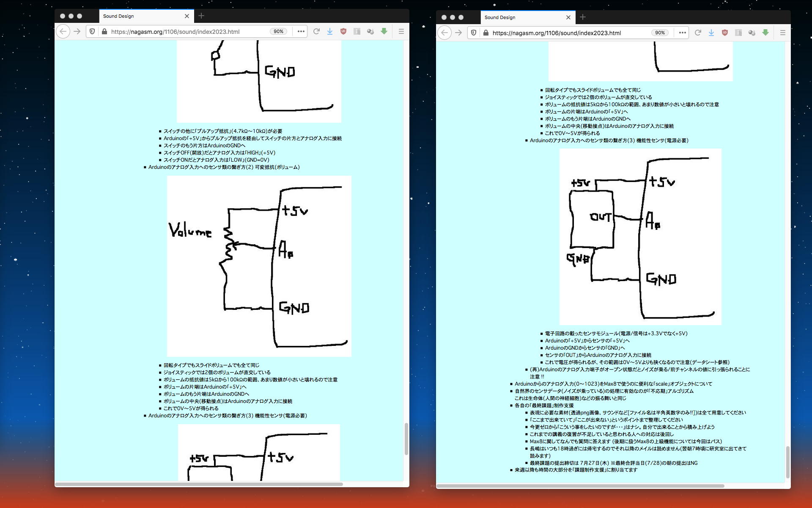Open new tab in right window
This screenshot has height=508, width=812.
point(583,17)
